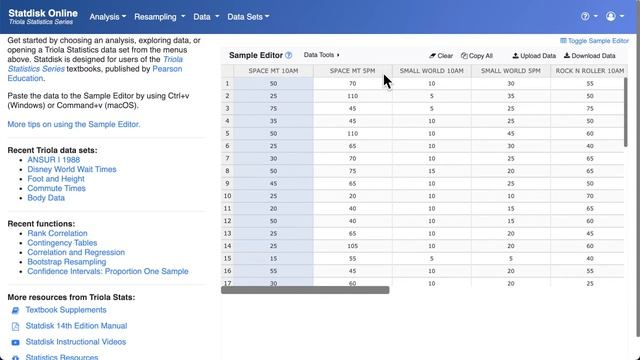Select row number 1 header
This screenshot has width=640, height=360.
pos(227,83)
